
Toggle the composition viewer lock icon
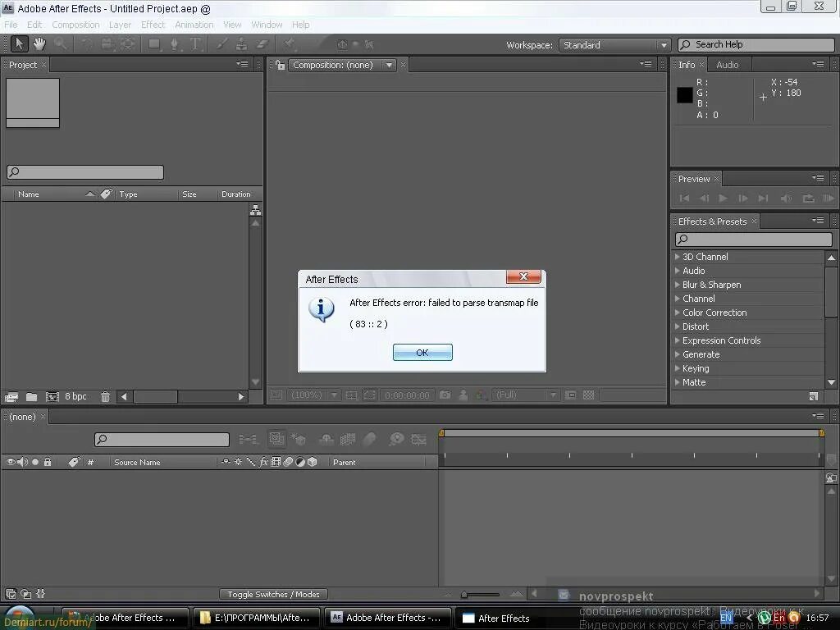coord(280,65)
